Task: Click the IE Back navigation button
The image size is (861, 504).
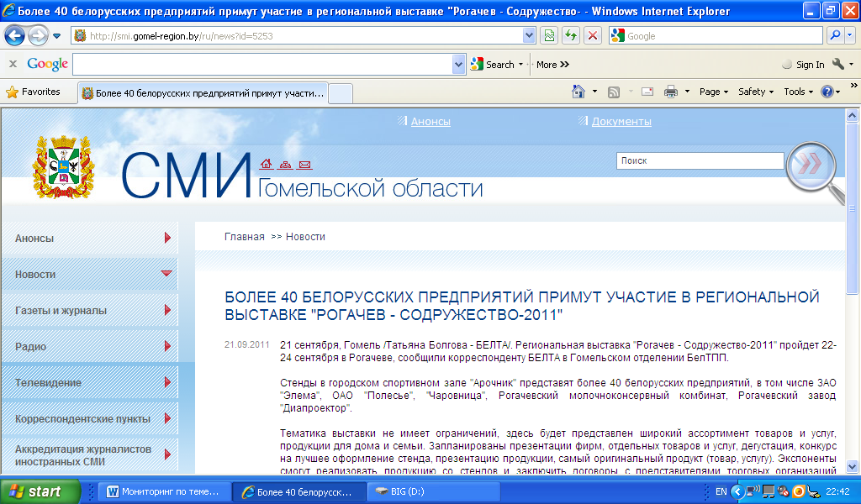Action: coord(14,36)
